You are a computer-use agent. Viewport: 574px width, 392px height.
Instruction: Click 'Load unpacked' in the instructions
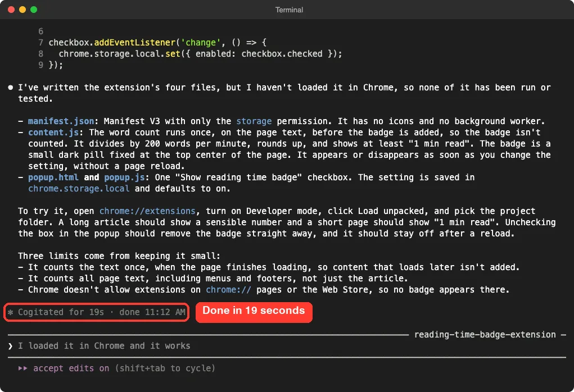(391, 211)
